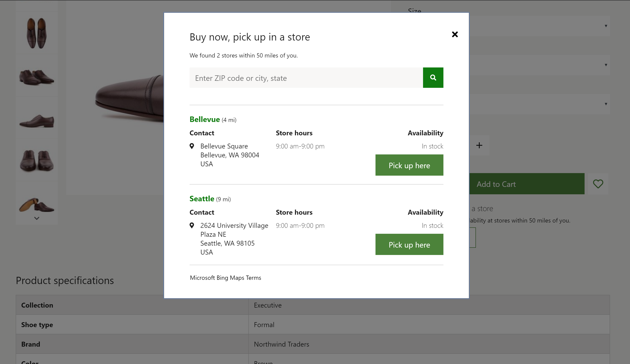Click the map pin icon for Bellevue
Image resolution: width=630 pixels, height=364 pixels.
point(192,146)
